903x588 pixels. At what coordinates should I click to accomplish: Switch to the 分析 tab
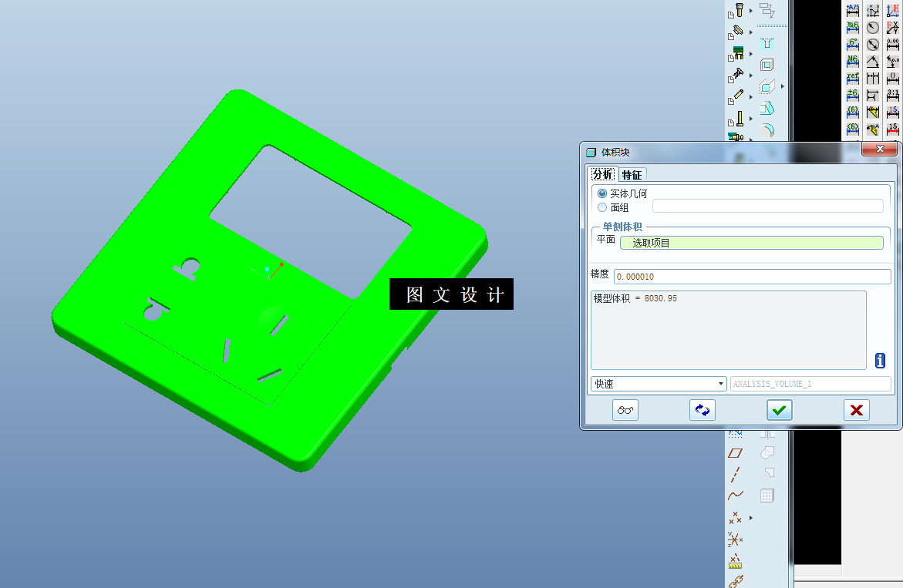click(x=602, y=173)
